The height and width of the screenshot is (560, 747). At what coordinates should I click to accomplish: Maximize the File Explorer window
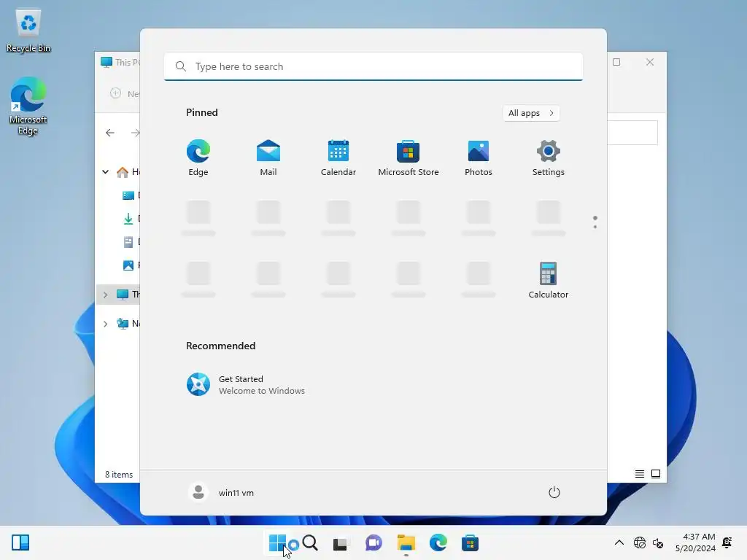(616, 62)
